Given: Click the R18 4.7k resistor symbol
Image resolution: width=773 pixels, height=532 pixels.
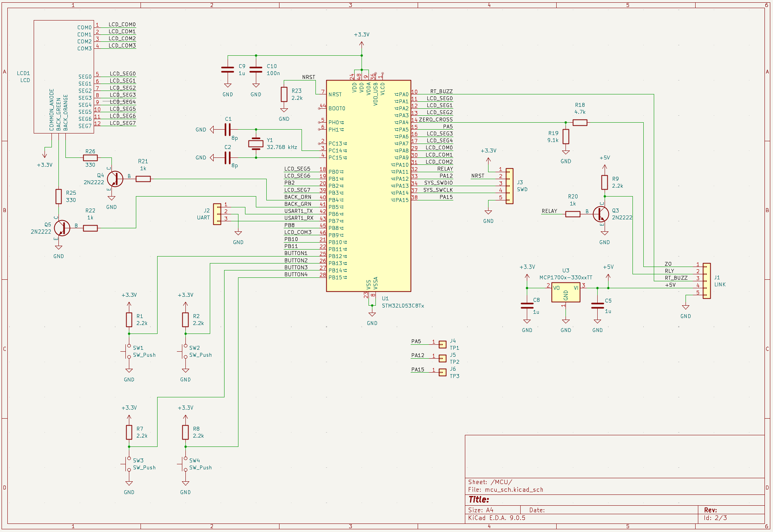Looking at the screenshot, I should tap(579, 123).
